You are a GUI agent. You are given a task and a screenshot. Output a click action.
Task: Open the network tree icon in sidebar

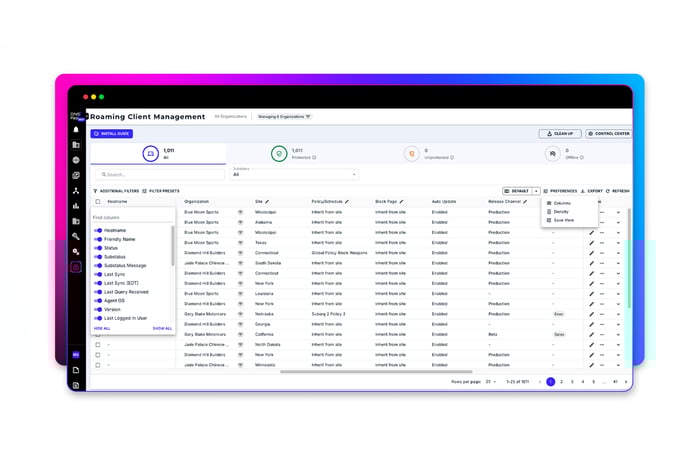pos(76,191)
